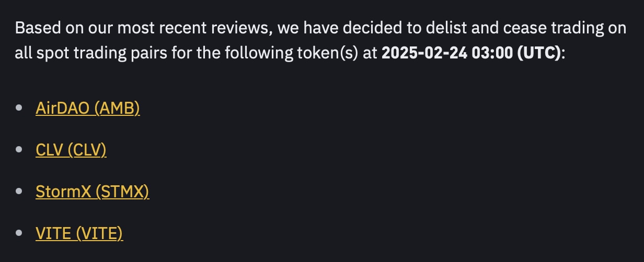Visit the VITE (VITE) link
The height and width of the screenshot is (262, 644).
point(79,233)
